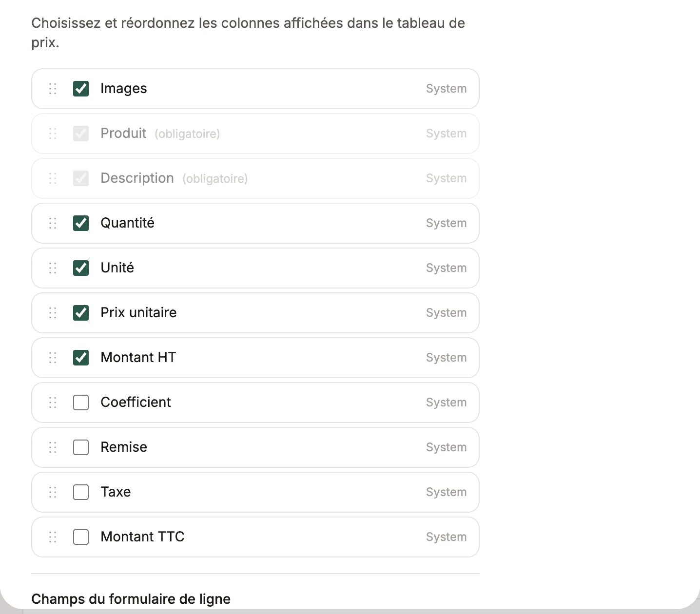The image size is (700, 614).
Task: Check the Montant TTC checkbox
Action: click(81, 537)
